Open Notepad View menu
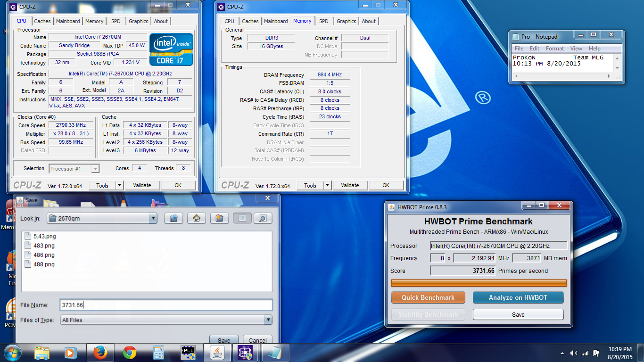644x362 pixels. coord(576,49)
